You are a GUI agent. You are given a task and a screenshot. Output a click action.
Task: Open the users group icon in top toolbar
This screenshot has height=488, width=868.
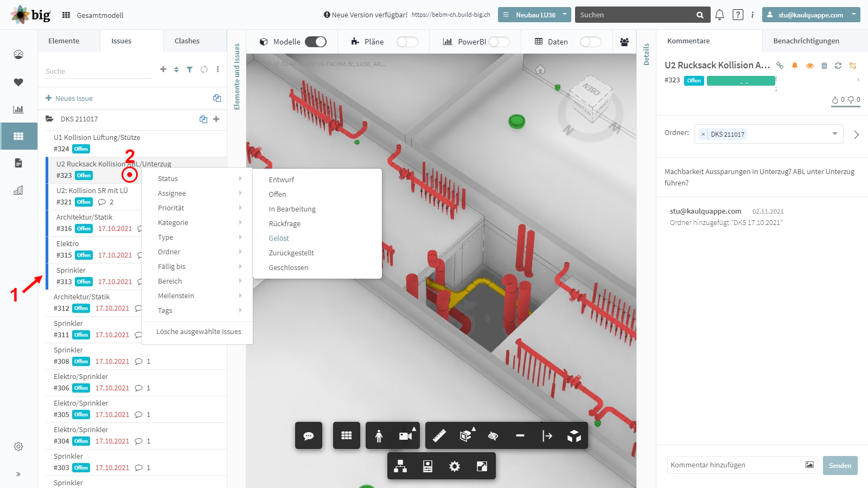(x=624, y=42)
